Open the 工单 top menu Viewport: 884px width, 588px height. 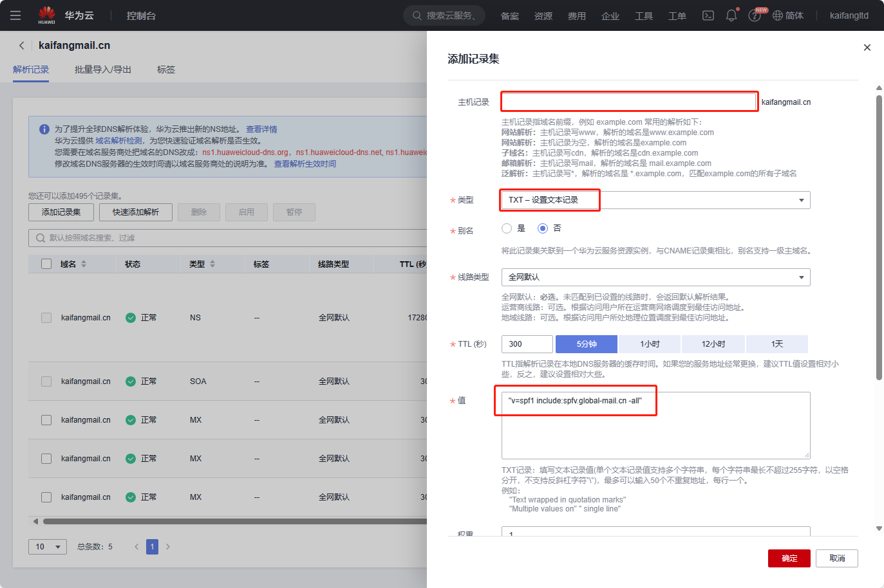click(677, 15)
